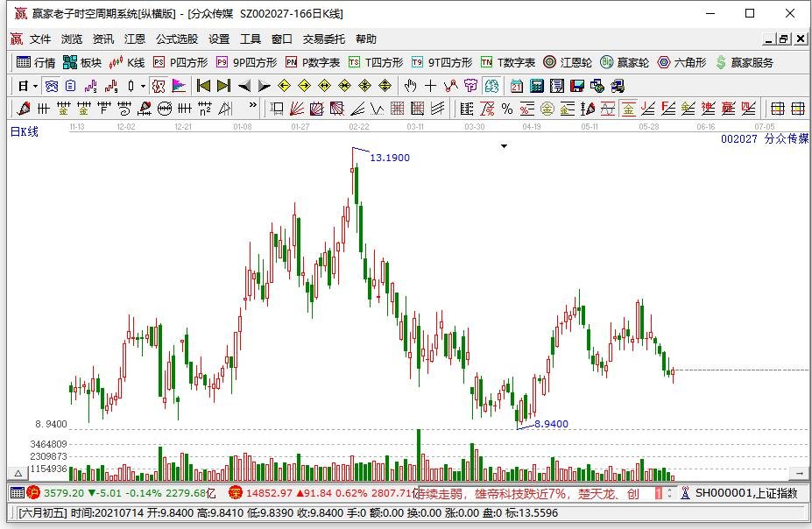This screenshot has width=812, height=529.
Task: Open the 赢家轮 wheel tool
Action: point(625,63)
